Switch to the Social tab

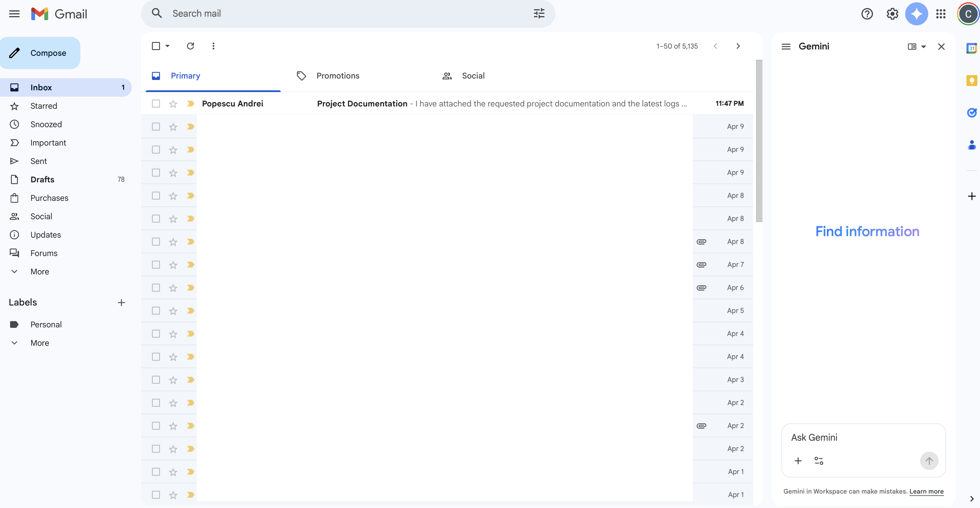click(473, 76)
